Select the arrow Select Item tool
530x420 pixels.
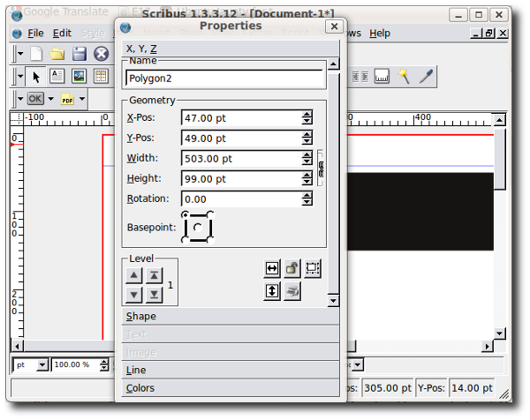36,77
